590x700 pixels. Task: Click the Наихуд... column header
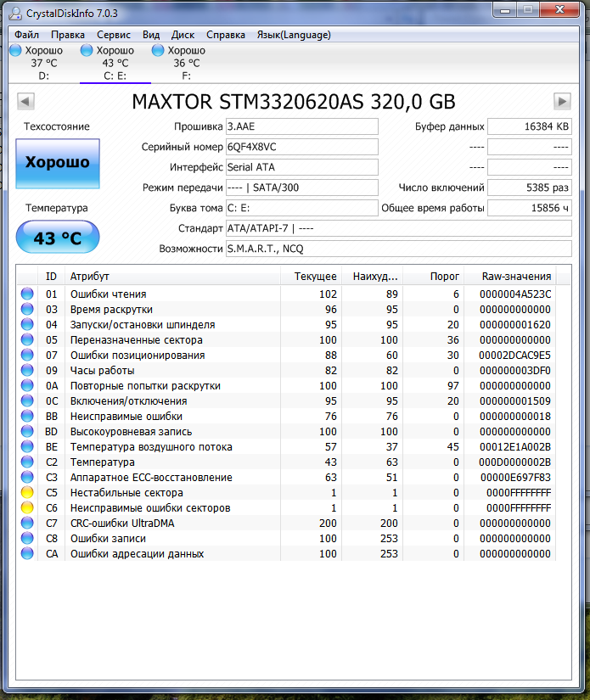372,277
